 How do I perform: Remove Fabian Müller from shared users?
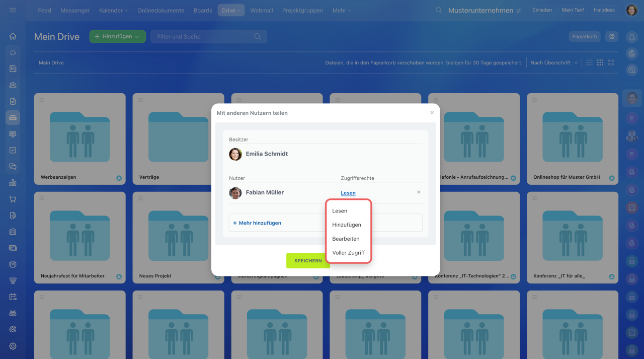(x=419, y=192)
